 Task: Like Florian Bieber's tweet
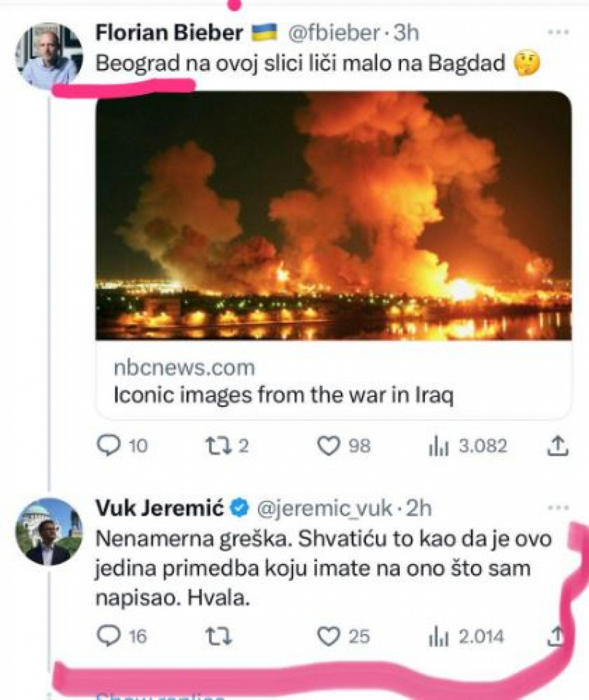pos(329,447)
